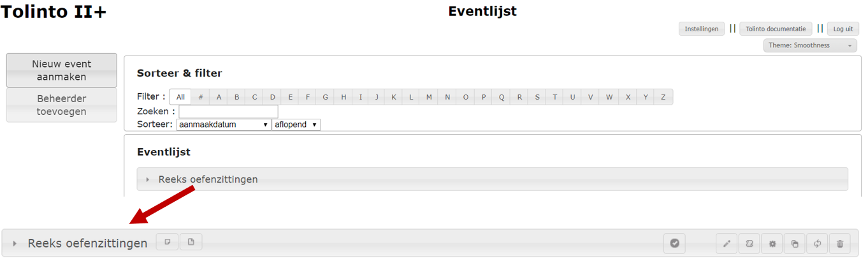868x263 pixels.
Task: Open Instellingen
Action: 702,29
